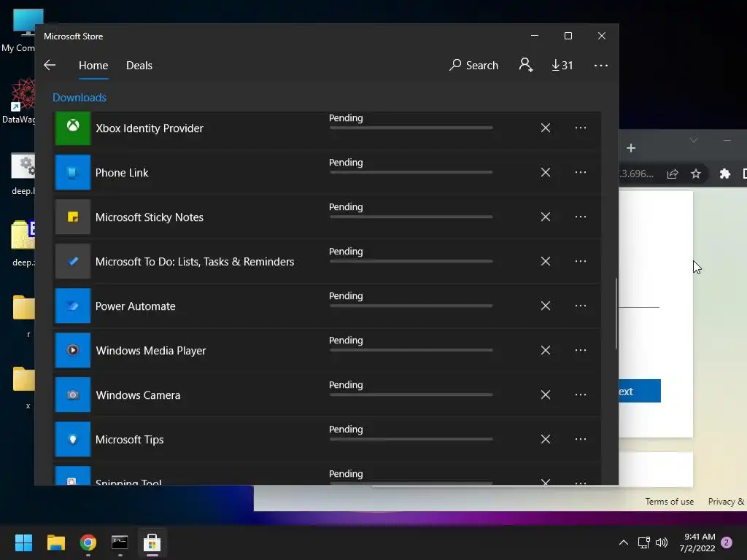This screenshot has height=560, width=747.
Task: Show hidden system tray icons
Action: point(623,542)
